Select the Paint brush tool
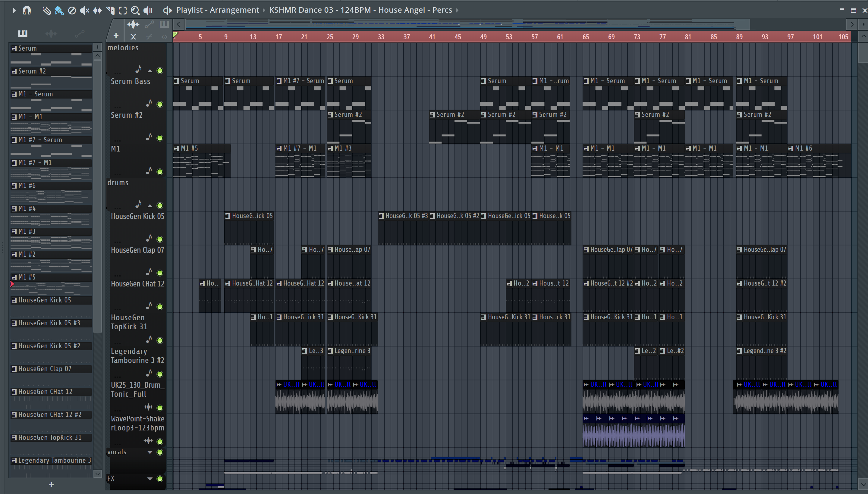Screen dimensions: 868x494 [59, 11]
